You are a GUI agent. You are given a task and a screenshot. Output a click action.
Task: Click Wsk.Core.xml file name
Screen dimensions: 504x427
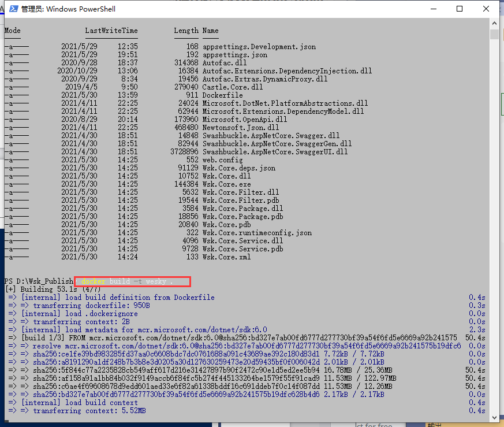[x=227, y=257]
